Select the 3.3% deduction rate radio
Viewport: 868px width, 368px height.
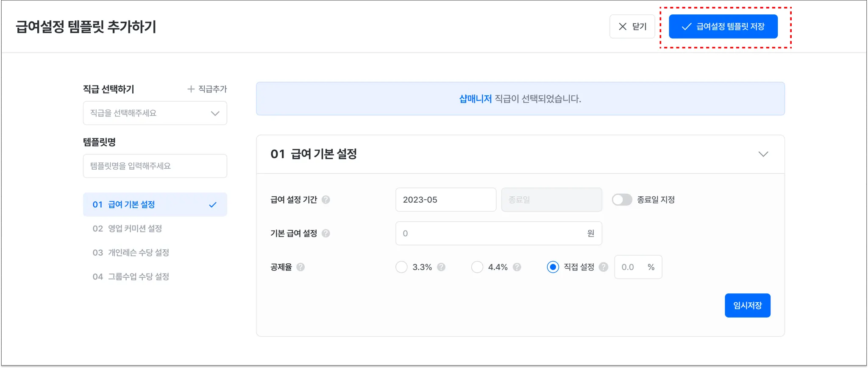[401, 267]
